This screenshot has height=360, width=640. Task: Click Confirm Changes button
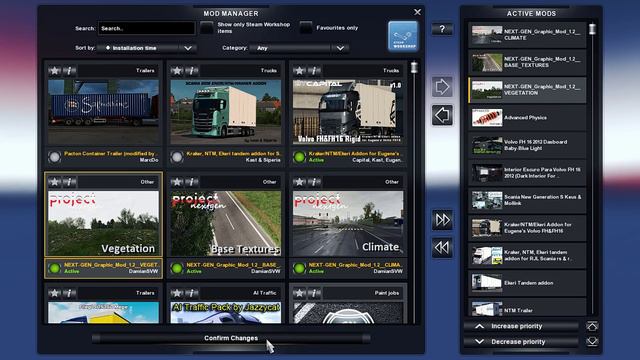231,338
